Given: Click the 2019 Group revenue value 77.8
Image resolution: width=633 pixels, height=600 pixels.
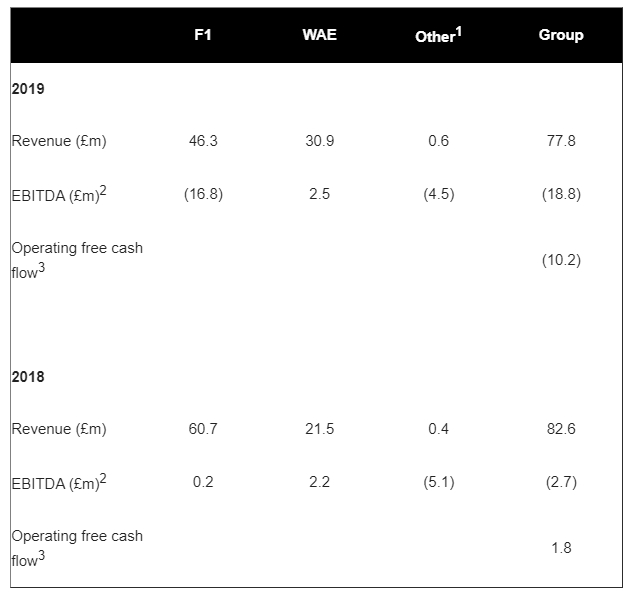Looking at the screenshot, I should pyautogui.click(x=561, y=141).
